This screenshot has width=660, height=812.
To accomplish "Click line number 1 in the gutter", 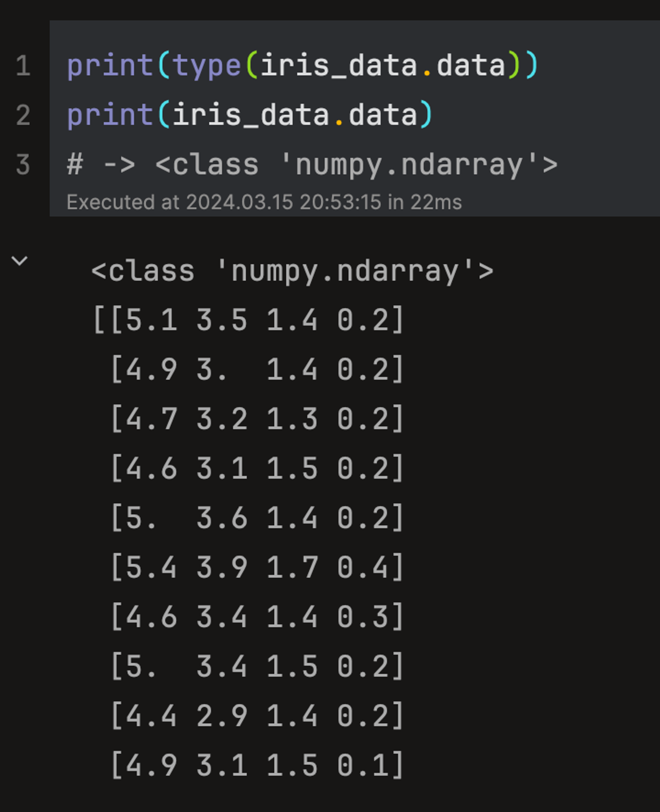I will pyautogui.click(x=23, y=65).
